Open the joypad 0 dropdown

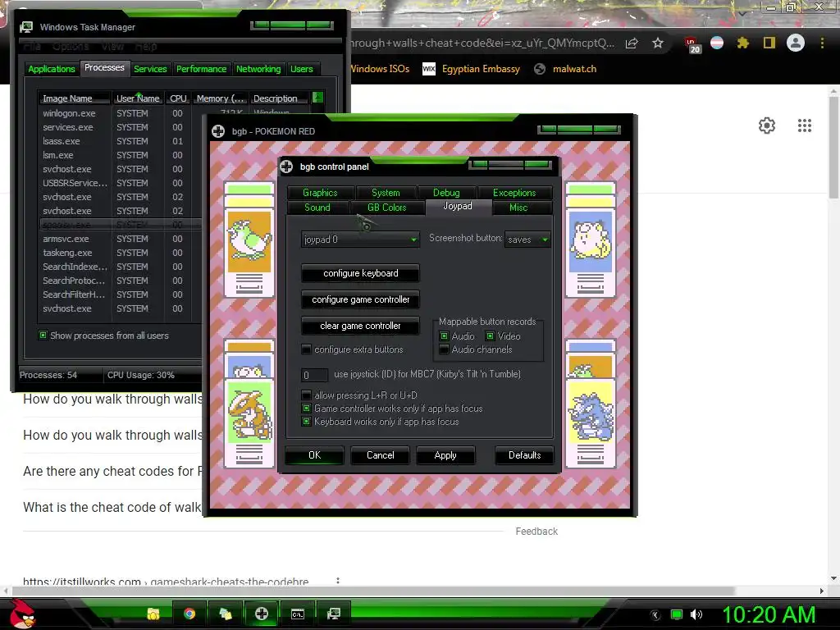point(360,240)
